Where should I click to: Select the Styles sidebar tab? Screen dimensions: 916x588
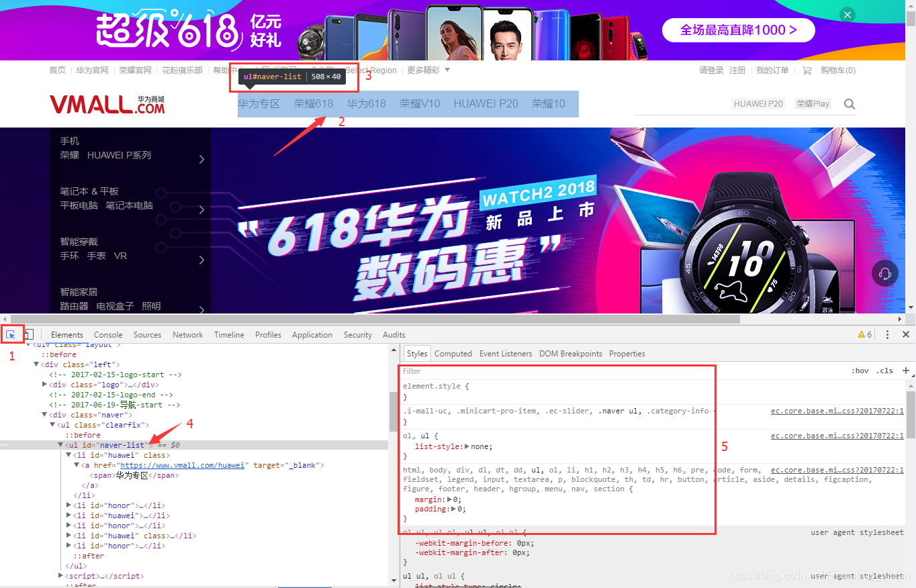pos(417,354)
